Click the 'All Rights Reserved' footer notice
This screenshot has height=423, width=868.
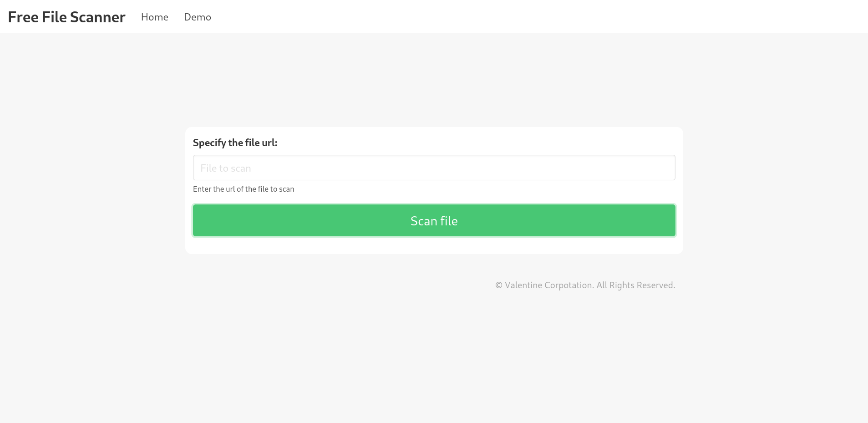635,285
